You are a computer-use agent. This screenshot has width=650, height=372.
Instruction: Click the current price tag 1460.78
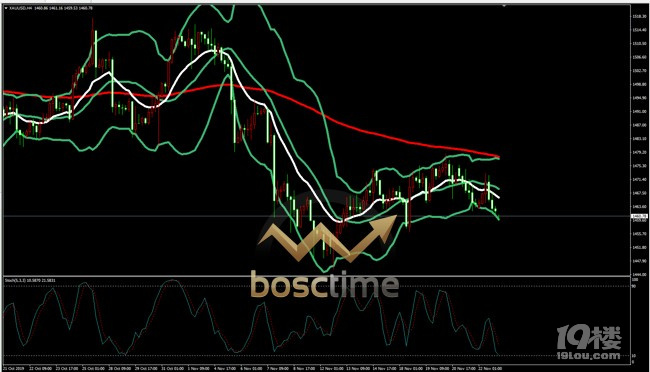[637, 216]
